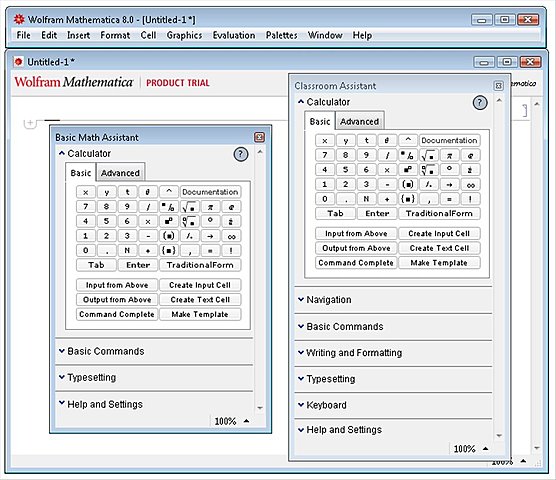Screen dimensions: 556x480
Task: Open the Palettes menu
Action: [x=282, y=35]
